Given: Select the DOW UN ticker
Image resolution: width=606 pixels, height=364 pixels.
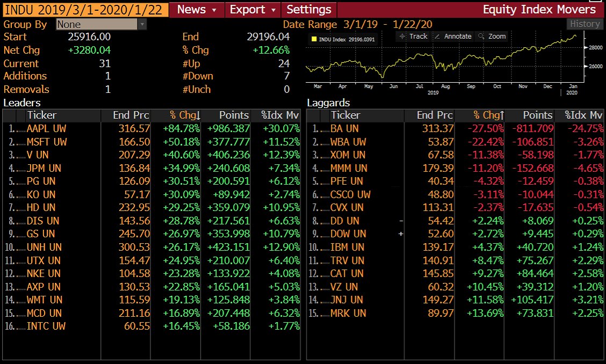Looking at the screenshot, I should click(x=348, y=234).
